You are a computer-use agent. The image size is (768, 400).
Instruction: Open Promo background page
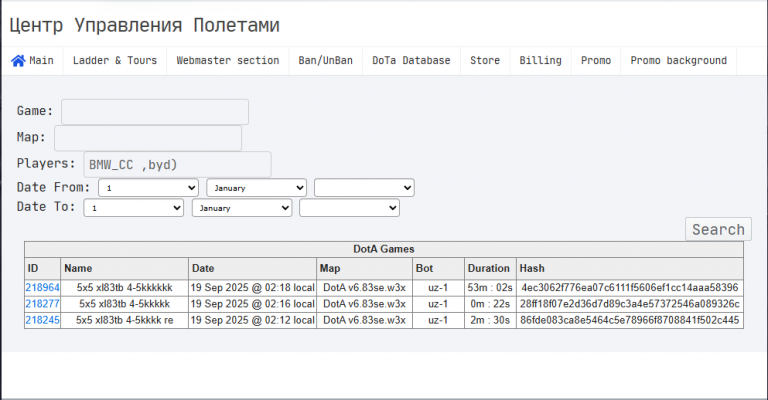point(678,61)
